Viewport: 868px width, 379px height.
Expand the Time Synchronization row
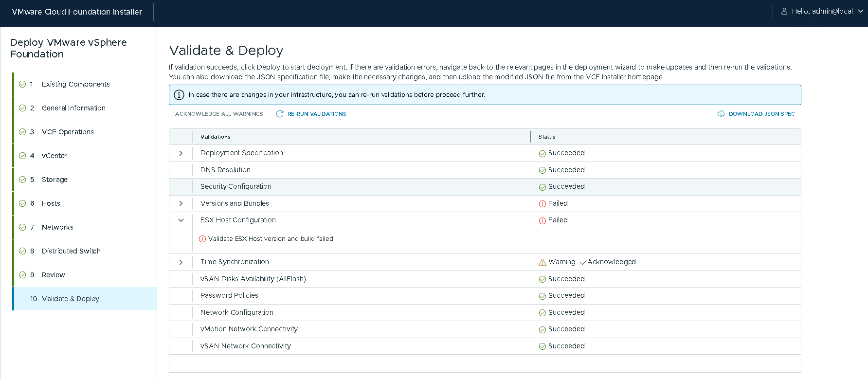tap(181, 262)
